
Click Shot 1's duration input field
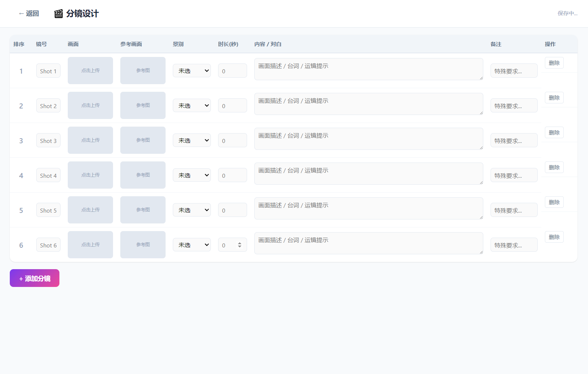tap(232, 70)
